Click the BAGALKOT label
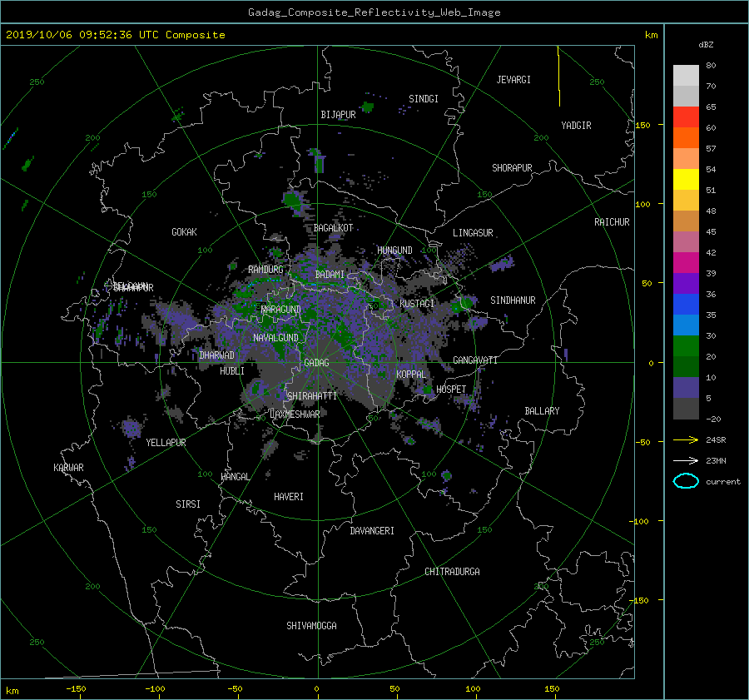This screenshot has height=700, width=749. (x=333, y=228)
